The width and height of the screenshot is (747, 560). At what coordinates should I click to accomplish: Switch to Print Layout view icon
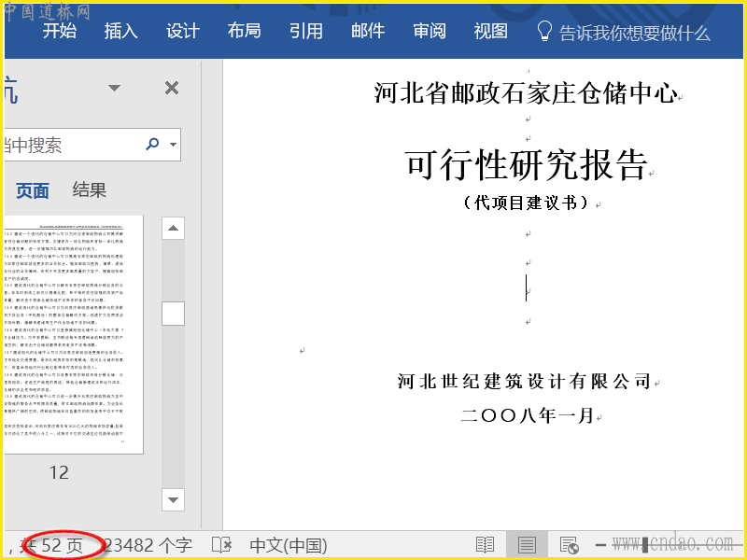pos(527,545)
